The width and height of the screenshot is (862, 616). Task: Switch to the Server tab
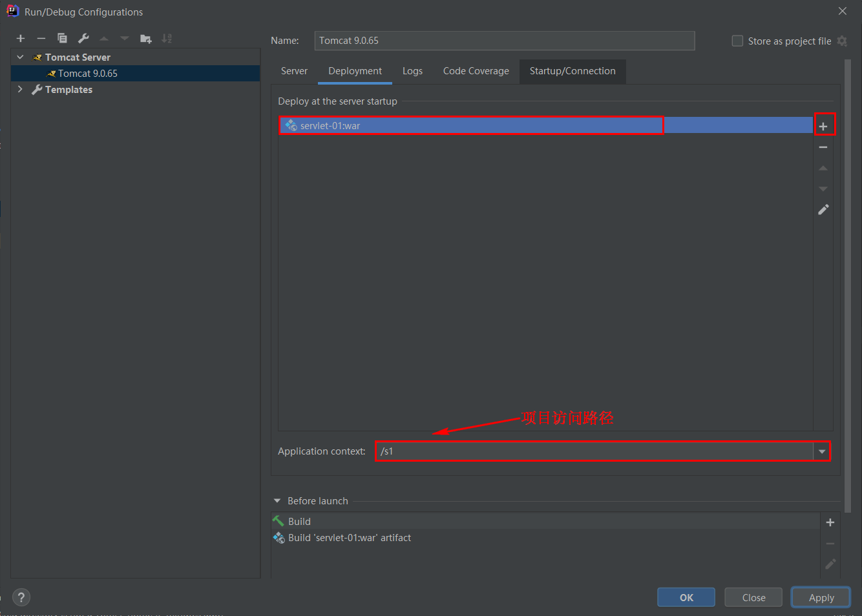(x=294, y=71)
